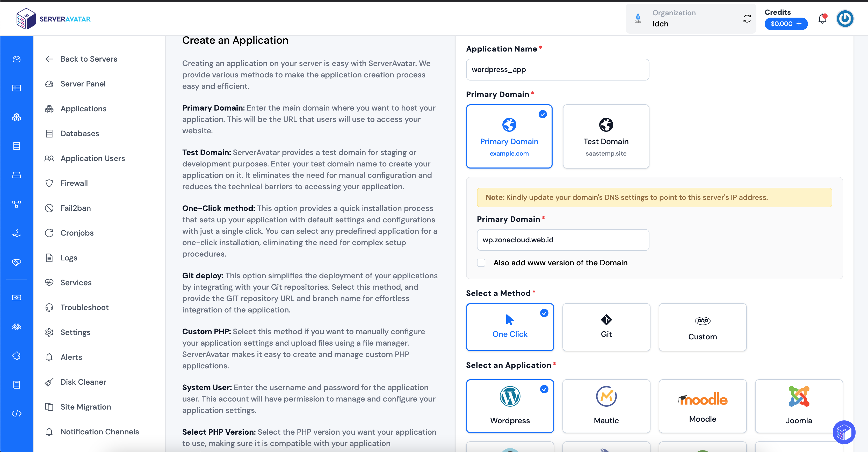Open the hand with dollar icon in blue sidebar
Screen dimensions: 868x452
pyautogui.click(x=17, y=233)
